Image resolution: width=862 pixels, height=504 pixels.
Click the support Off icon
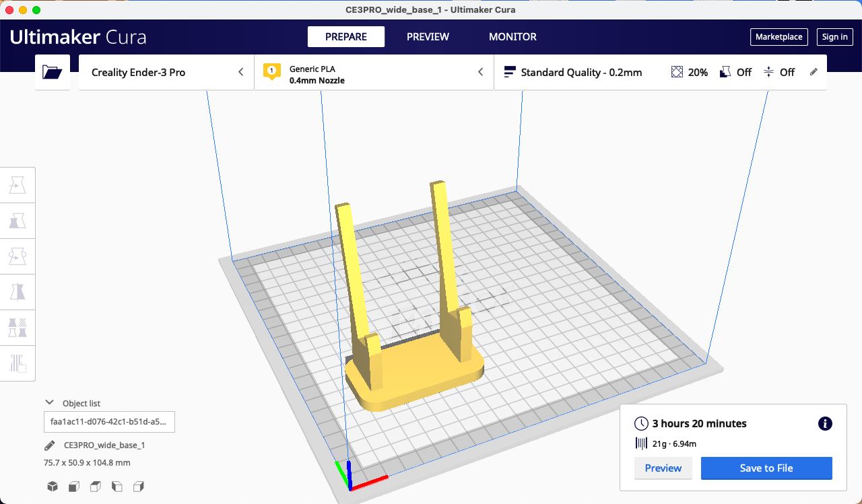(725, 72)
